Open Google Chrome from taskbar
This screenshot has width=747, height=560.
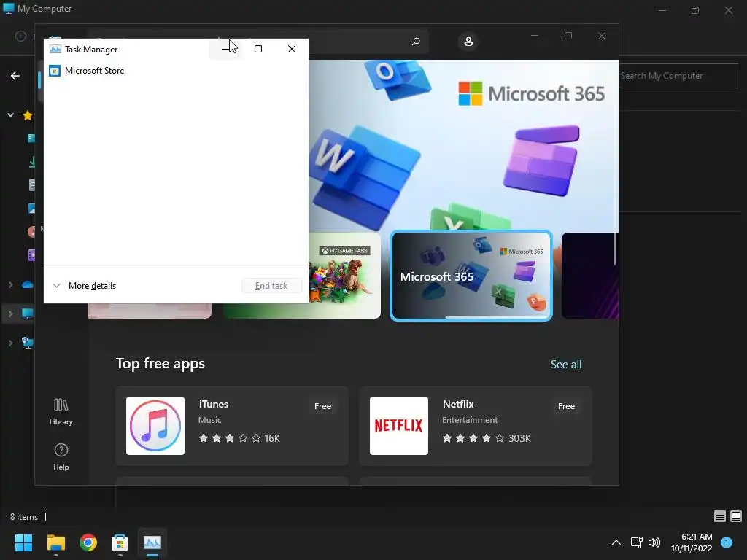tap(88, 542)
